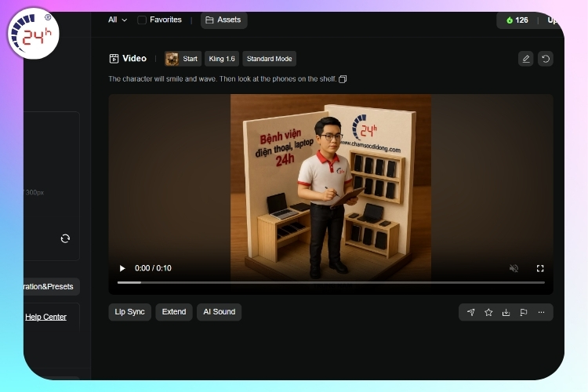
Task: Download the video with download icon
Action: (x=506, y=312)
